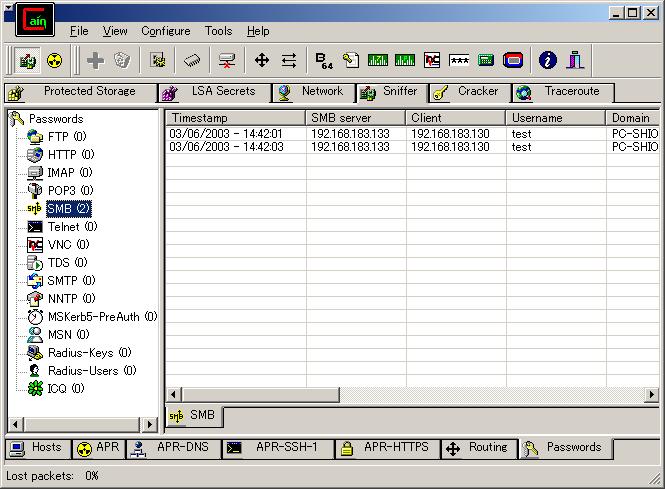Click the plus Add to list icon

tap(95, 61)
